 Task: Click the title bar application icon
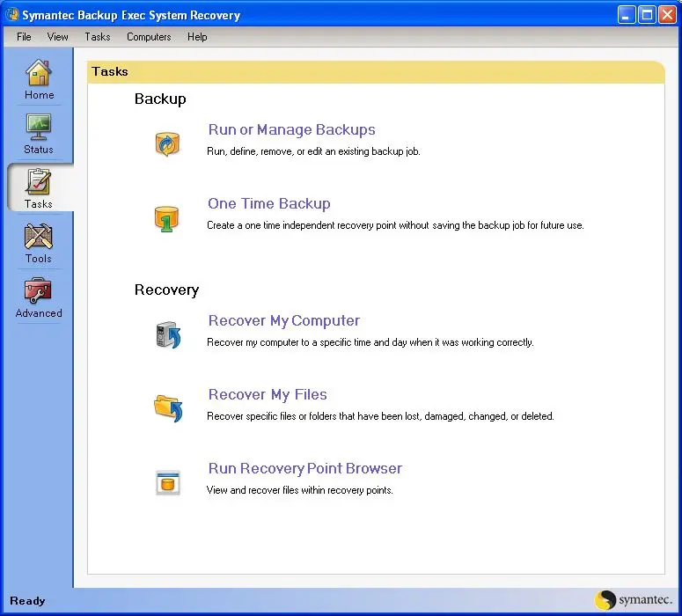click(x=12, y=15)
